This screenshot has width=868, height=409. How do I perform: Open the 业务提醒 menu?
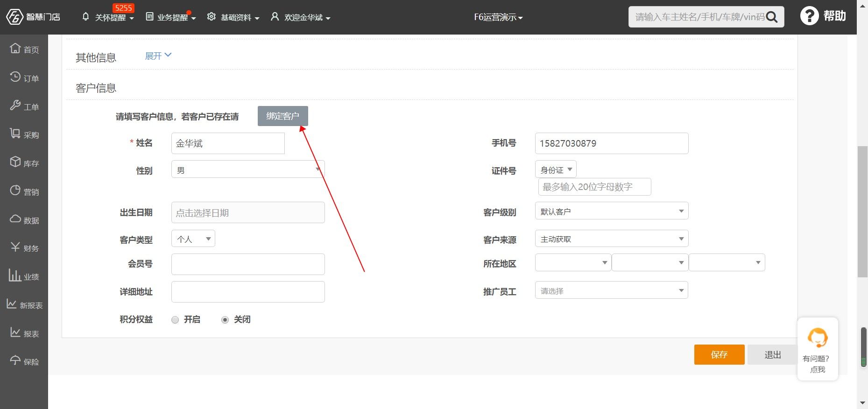tap(176, 18)
